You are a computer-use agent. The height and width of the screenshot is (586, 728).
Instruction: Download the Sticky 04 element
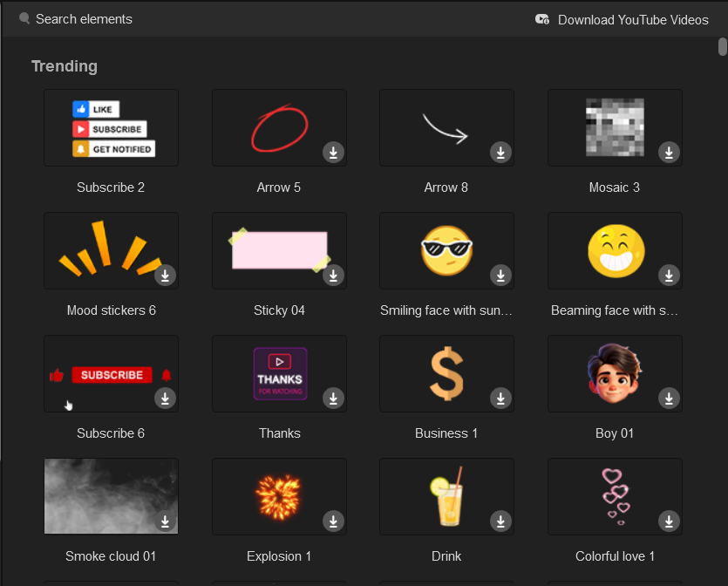click(x=333, y=276)
